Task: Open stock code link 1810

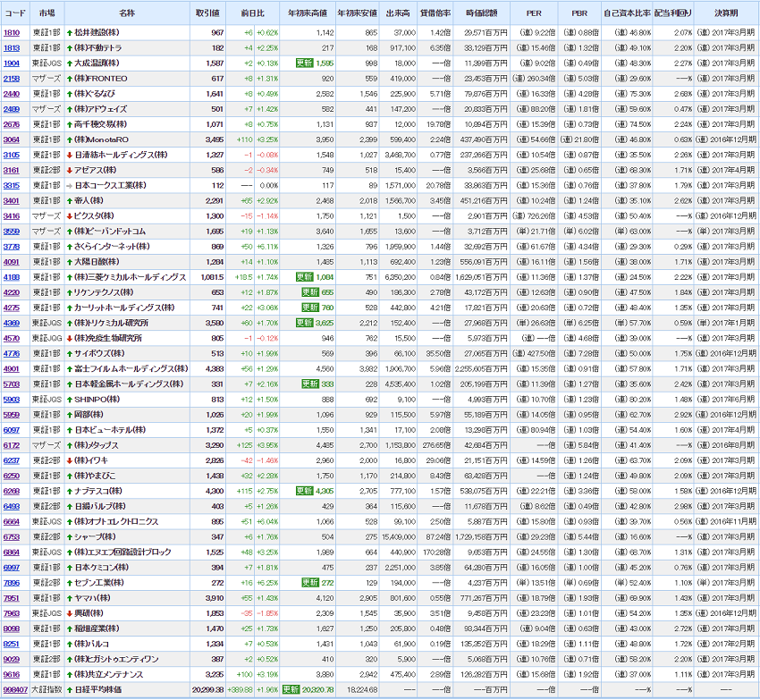Action: pyautogui.click(x=12, y=33)
